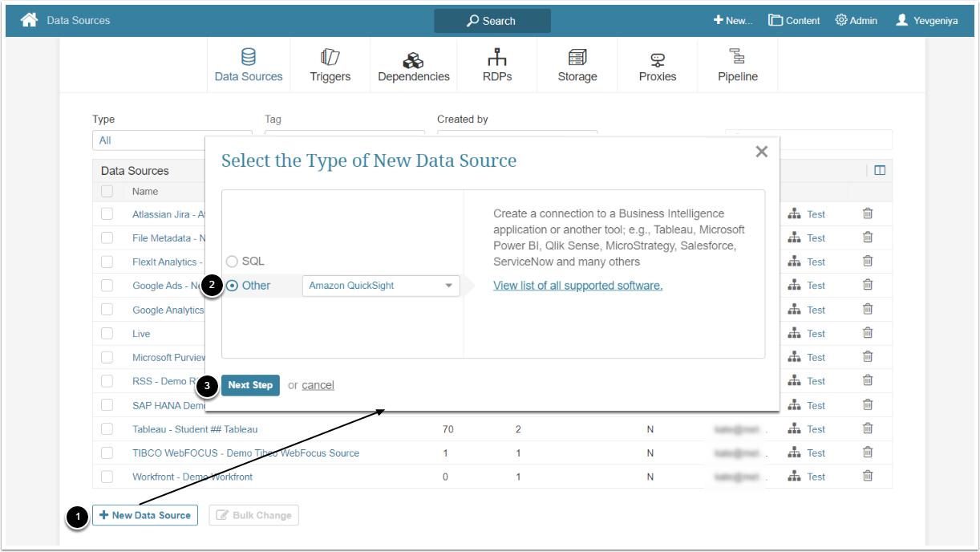Select the Other radio option
The height and width of the screenshot is (552, 980).
[232, 286]
